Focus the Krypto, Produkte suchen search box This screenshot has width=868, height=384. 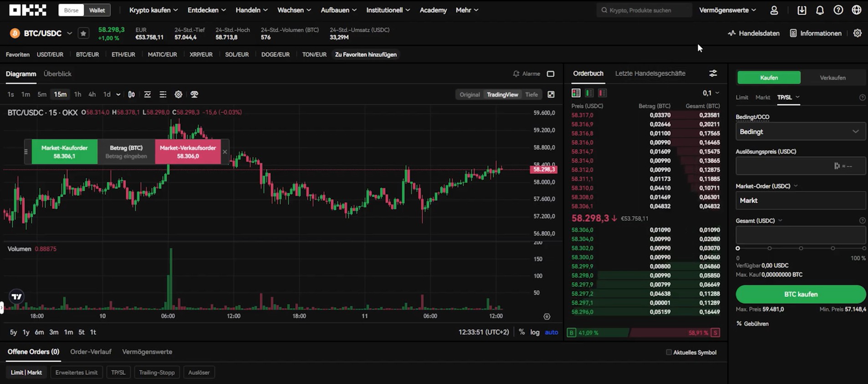click(x=644, y=10)
